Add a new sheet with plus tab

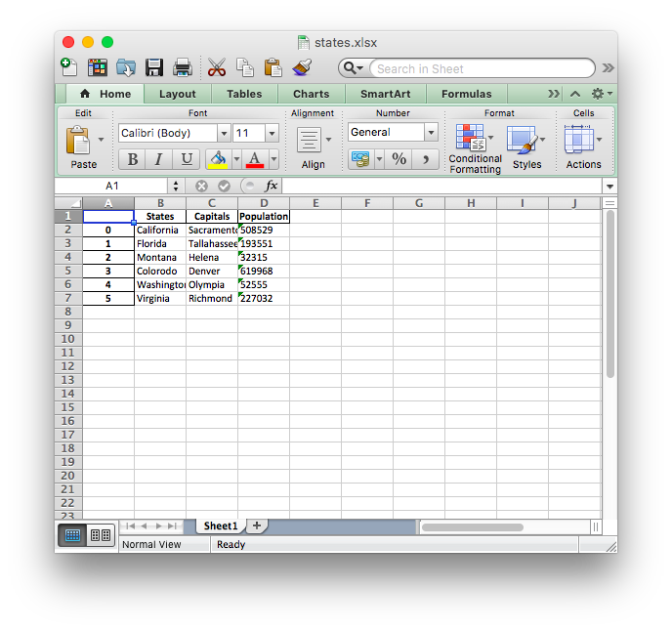coord(257,526)
